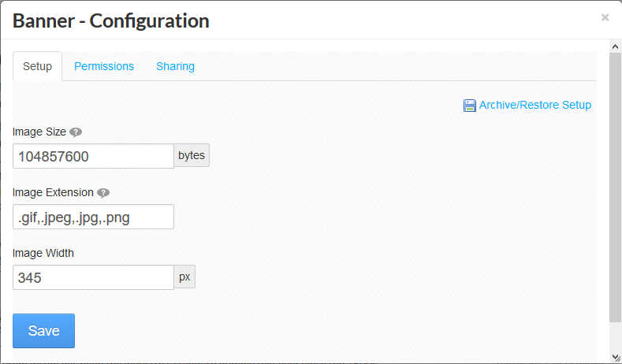This screenshot has height=364, width=622.
Task: Open the Permissions tab
Action: click(x=104, y=66)
